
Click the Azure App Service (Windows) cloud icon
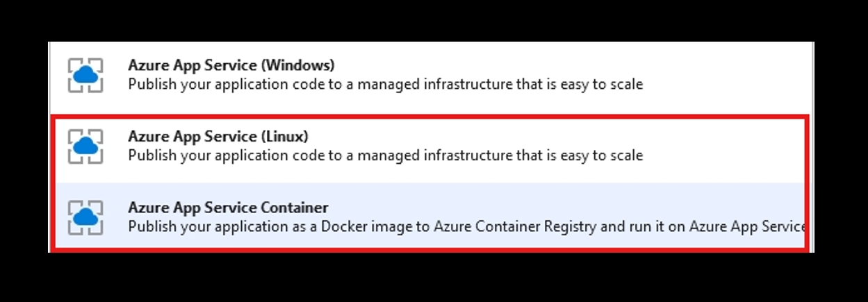pos(85,75)
